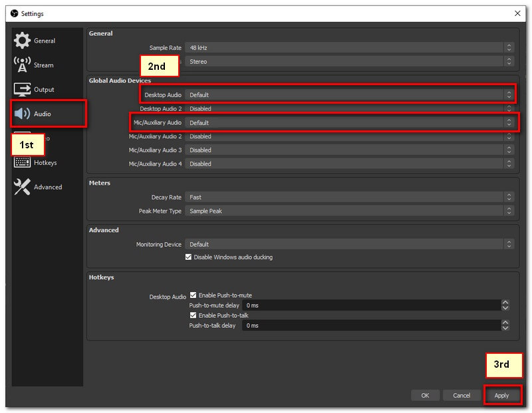Click the Apply button
Screen dimensions: 532x413
tap(501, 396)
